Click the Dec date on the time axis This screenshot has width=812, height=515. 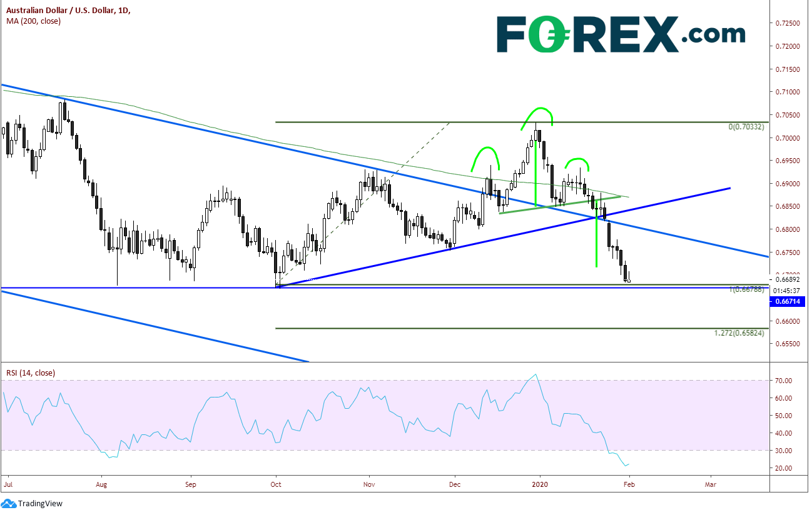coord(455,484)
